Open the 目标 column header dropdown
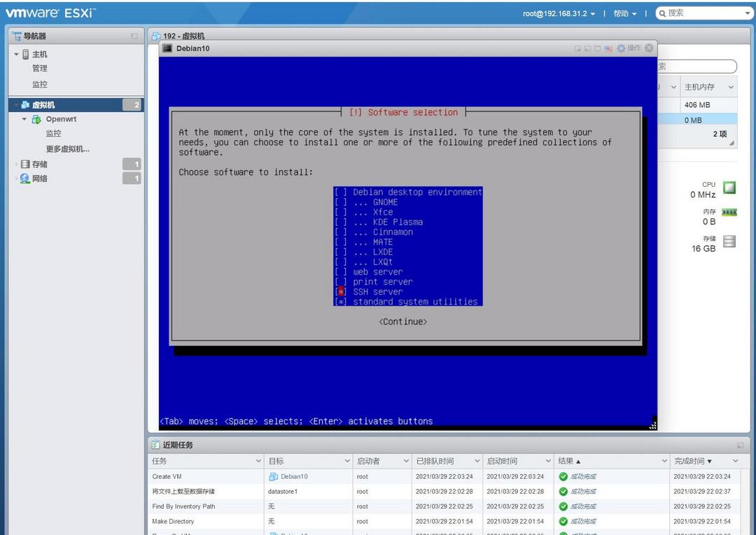 tap(347, 461)
